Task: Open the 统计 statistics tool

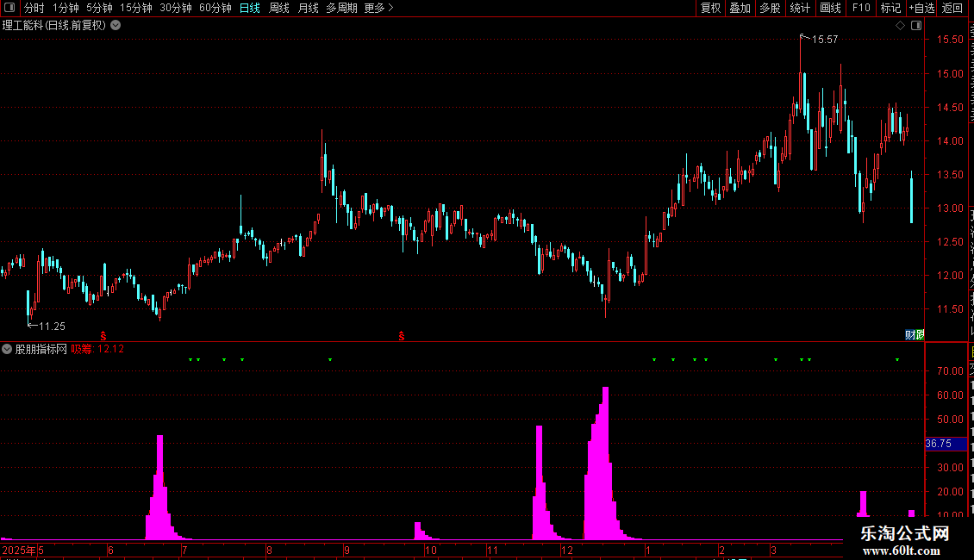Action: (x=799, y=8)
